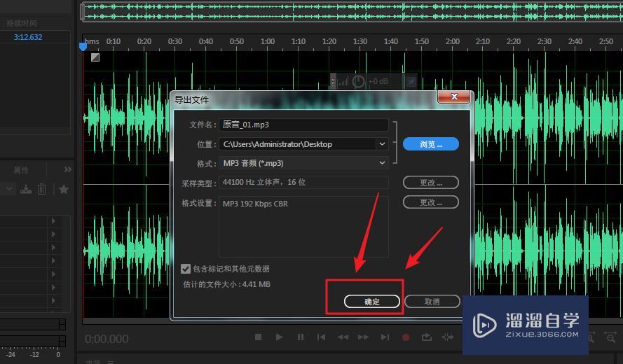The width and height of the screenshot is (623, 364).
Task: Click the 2:00 mark on time ruler
Action: pyautogui.click(x=452, y=41)
